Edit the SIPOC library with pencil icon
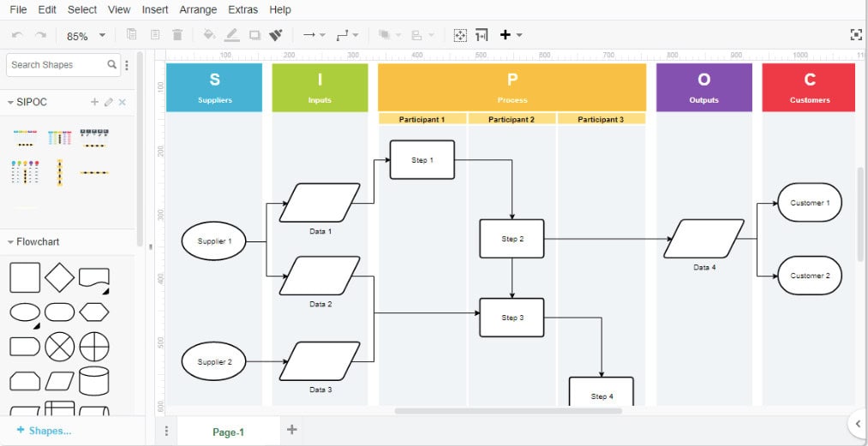Image resolution: width=868 pixels, height=446 pixels. 109,102
